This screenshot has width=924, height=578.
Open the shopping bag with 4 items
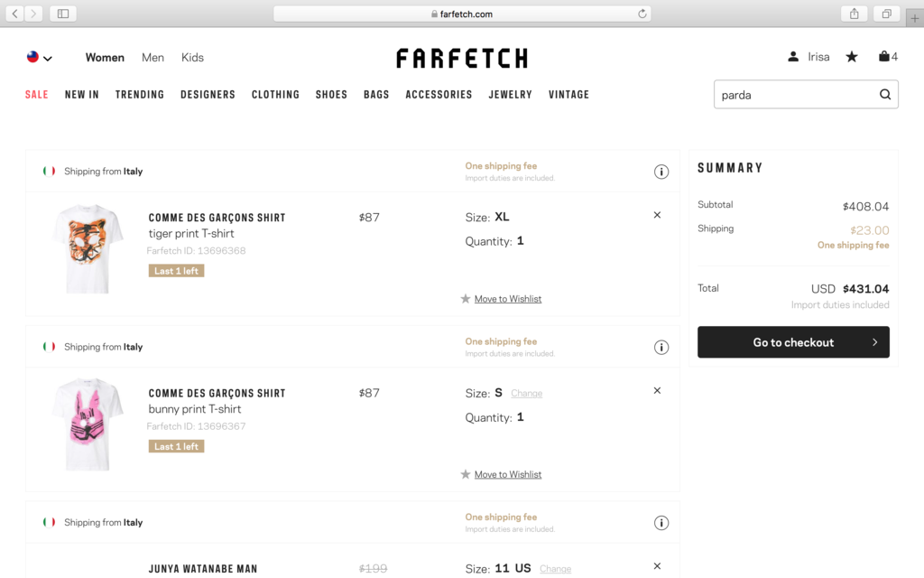pyautogui.click(x=888, y=57)
